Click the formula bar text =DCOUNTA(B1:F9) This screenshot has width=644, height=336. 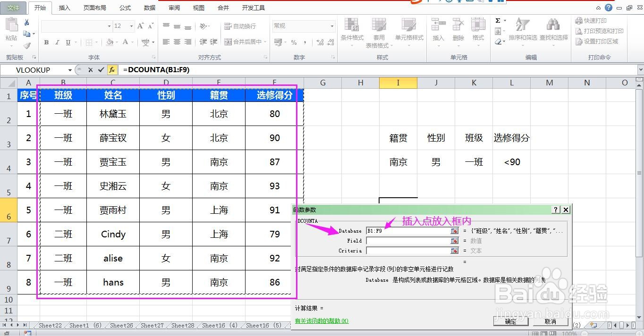coord(156,70)
